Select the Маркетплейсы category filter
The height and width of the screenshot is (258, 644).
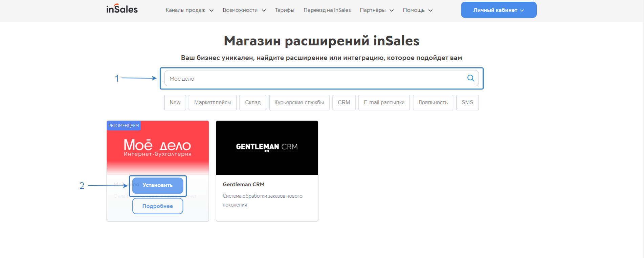point(213,102)
